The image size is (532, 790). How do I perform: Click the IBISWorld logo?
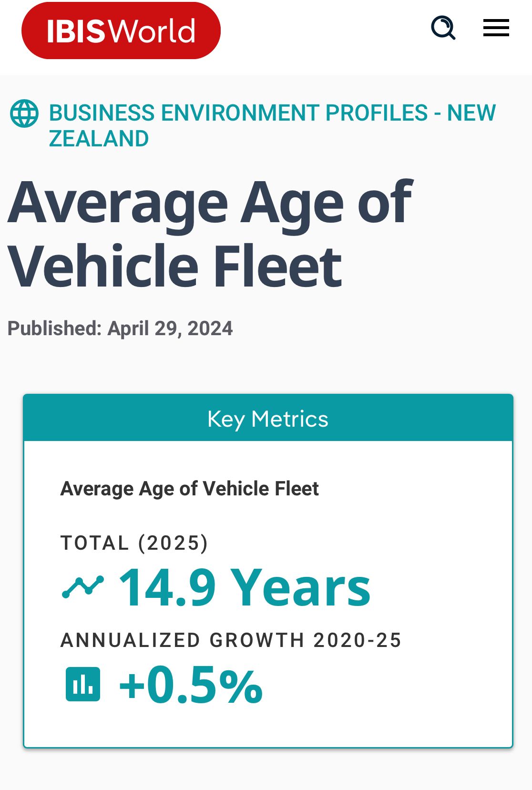tap(121, 31)
